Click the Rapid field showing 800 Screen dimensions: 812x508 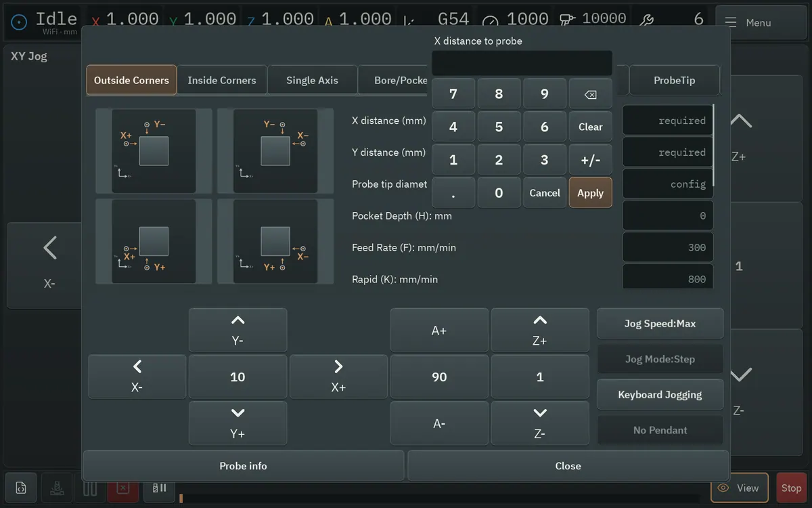[x=667, y=277]
